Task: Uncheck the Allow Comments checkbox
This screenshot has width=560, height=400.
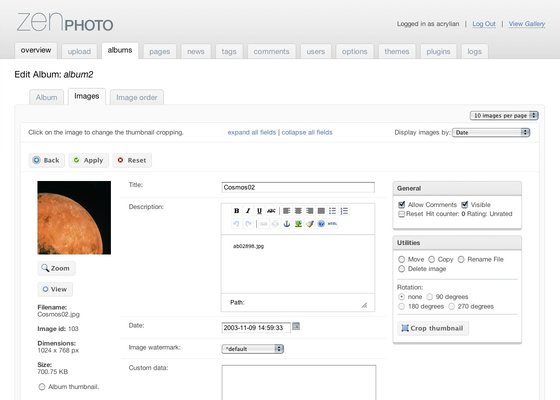Action: coord(401,205)
